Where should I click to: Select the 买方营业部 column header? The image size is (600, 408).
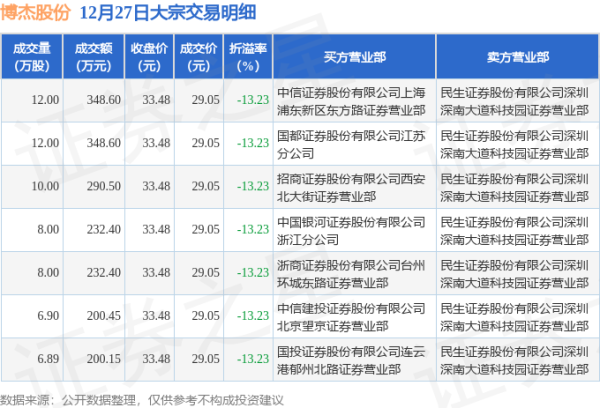tap(354, 57)
